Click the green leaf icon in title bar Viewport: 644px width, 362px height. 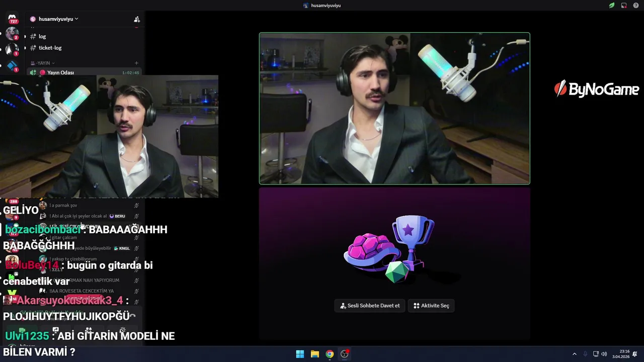pyautogui.click(x=612, y=6)
